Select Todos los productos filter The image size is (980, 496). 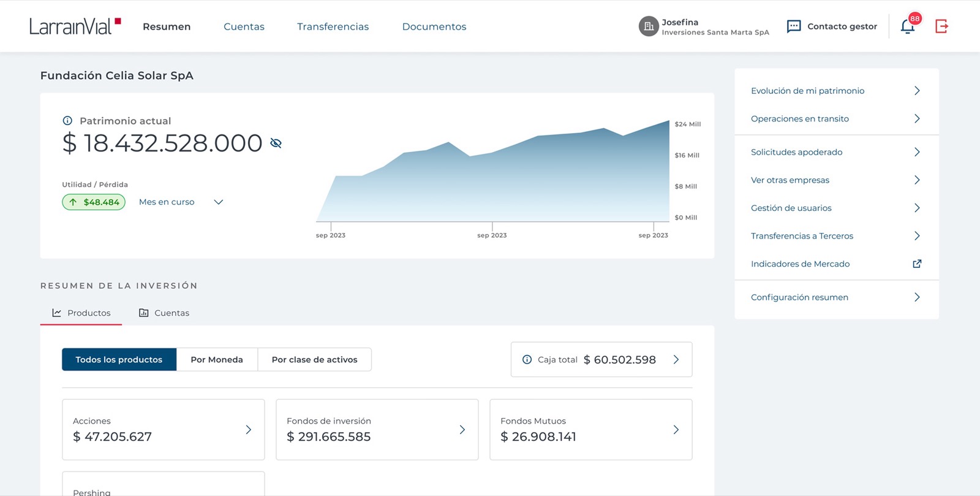pos(119,359)
